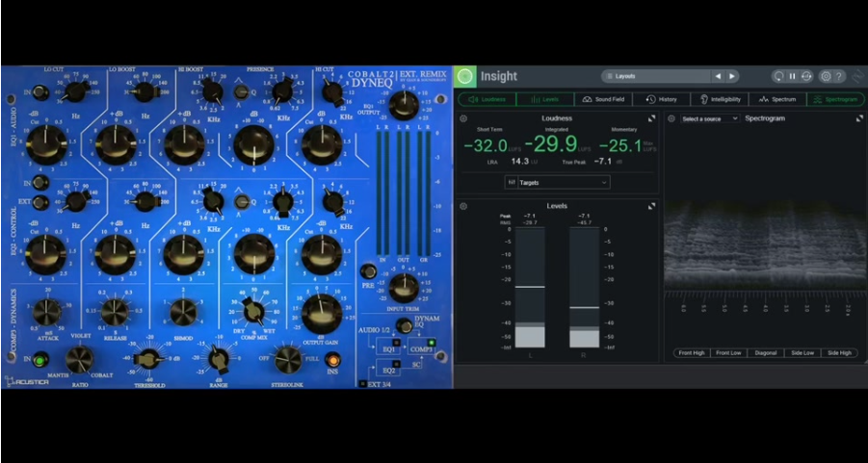Open Levels panel gear options

[x=463, y=206]
